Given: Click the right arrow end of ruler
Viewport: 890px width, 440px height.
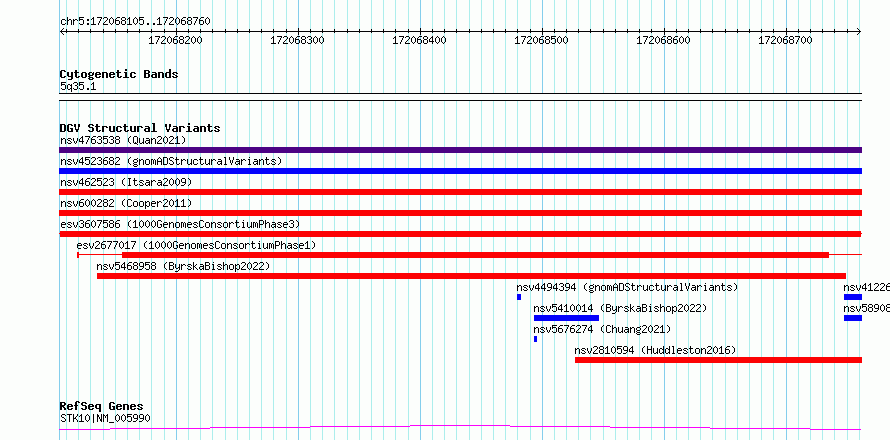Looking at the screenshot, I should tap(859, 31).
